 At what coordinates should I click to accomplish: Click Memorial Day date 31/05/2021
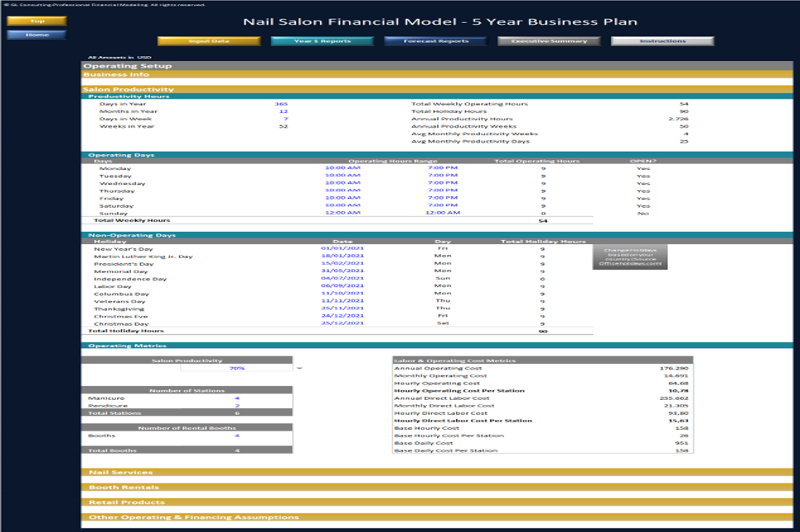coord(342,271)
